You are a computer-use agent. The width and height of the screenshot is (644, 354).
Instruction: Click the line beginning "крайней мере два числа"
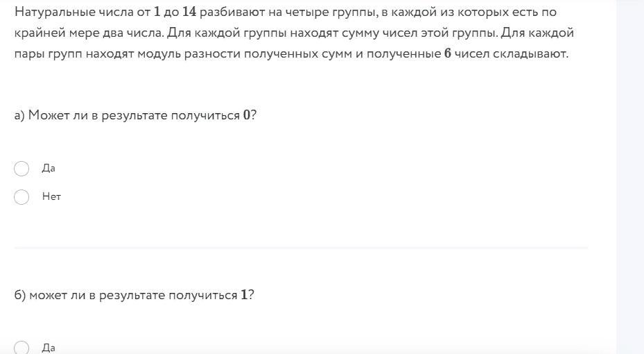coord(294,33)
